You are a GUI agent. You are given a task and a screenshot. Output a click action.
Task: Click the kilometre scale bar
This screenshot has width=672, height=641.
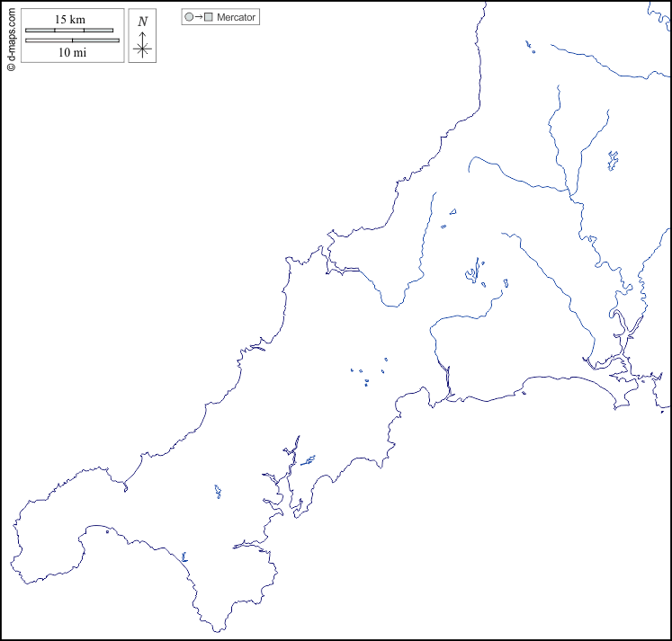[x=69, y=31]
